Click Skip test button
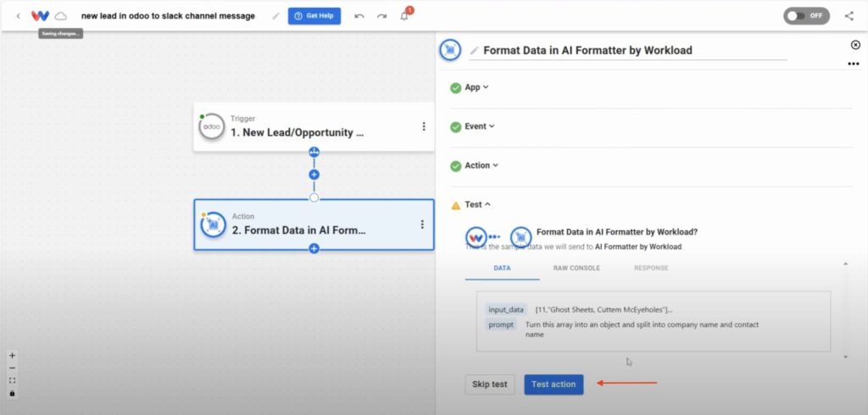The height and width of the screenshot is (415, 868). click(x=489, y=385)
